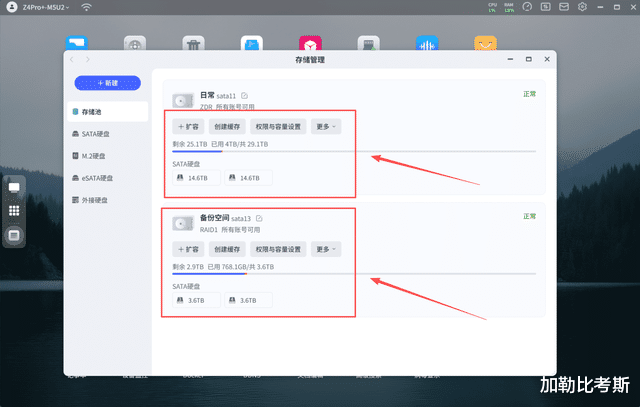The height and width of the screenshot is (407, 640).
Task: Open the RAM usage indicator
Action: tap(509, 7)
